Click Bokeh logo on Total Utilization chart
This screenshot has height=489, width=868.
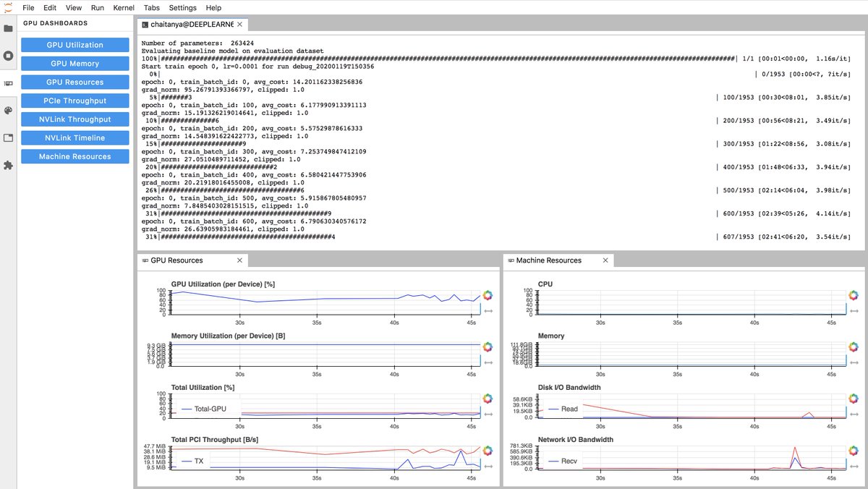[x=488, y=399]
